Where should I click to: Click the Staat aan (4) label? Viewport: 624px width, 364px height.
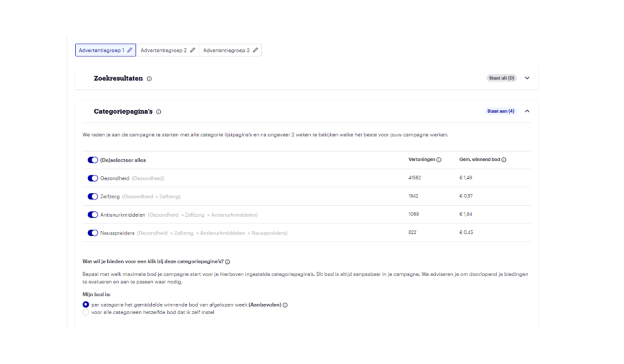point(501,111)
